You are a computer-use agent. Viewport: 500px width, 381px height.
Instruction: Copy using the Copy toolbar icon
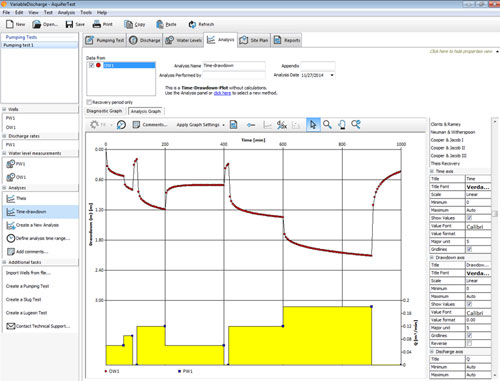[128, 24]
